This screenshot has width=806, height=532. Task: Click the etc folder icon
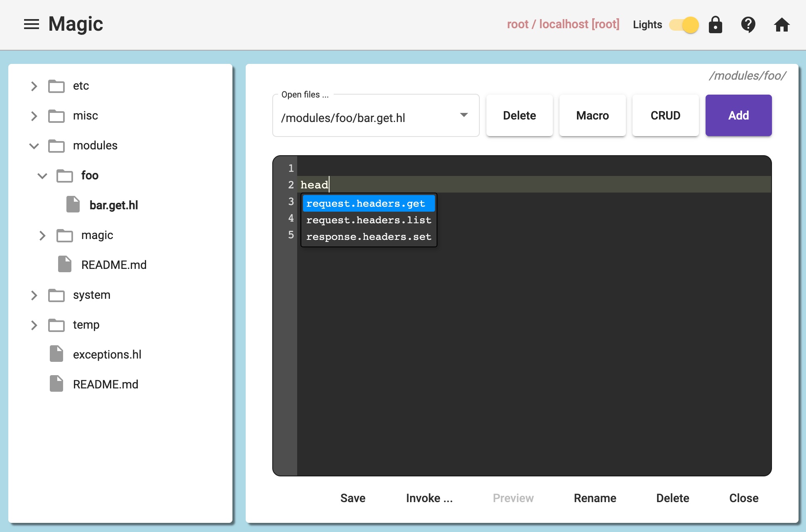click(56, 86)
